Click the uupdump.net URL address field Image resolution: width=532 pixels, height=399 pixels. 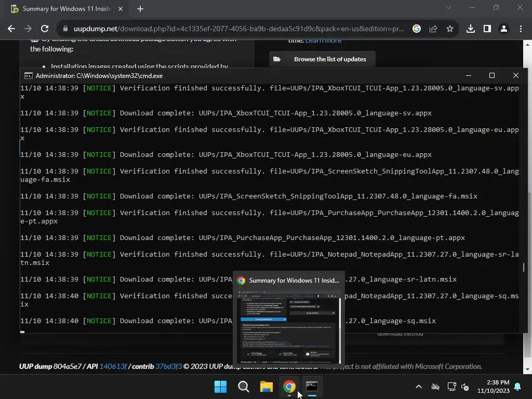pyautogui.click(x=239, y=29)
